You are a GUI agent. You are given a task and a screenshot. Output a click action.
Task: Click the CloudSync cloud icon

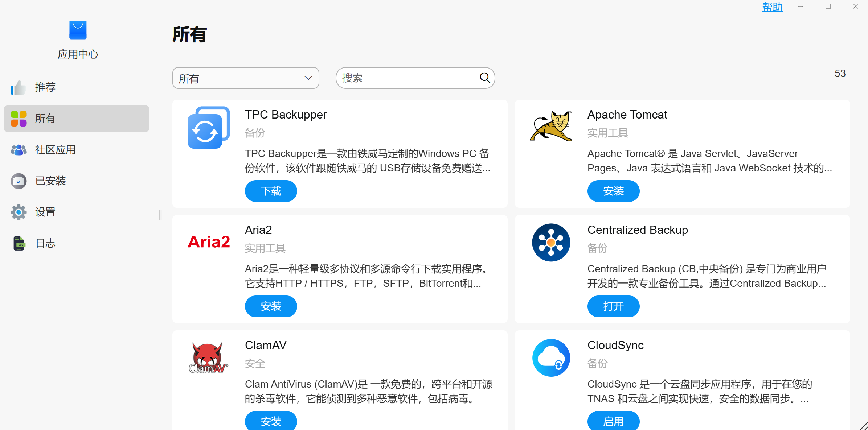[x=551, y=358]
